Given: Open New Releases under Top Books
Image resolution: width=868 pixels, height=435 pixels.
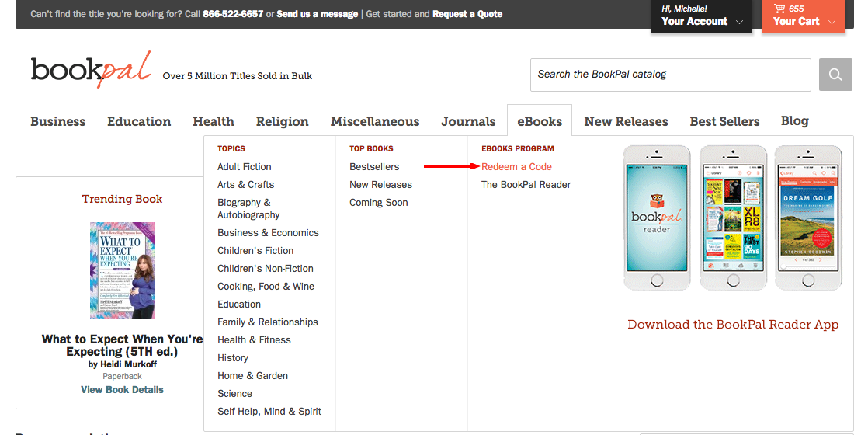Looking at the screenshot, I should (381, 185).
